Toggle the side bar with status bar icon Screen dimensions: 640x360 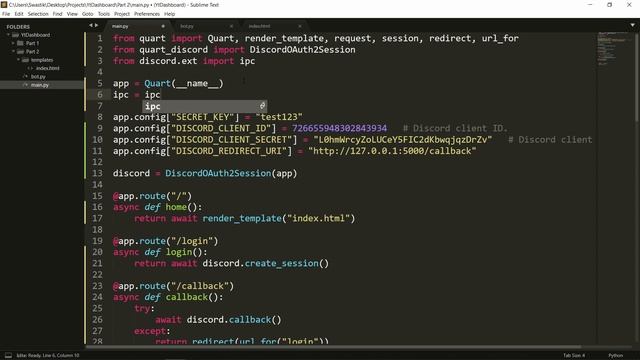tap(8, 356)
